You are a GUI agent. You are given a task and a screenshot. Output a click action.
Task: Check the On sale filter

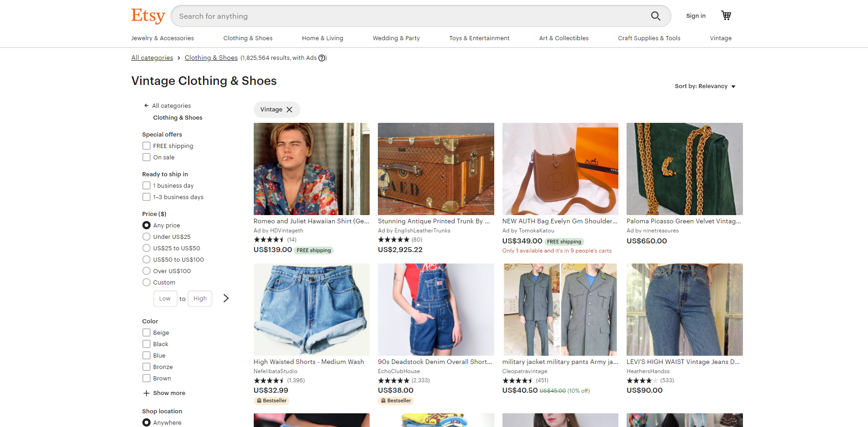click(146, 157)
